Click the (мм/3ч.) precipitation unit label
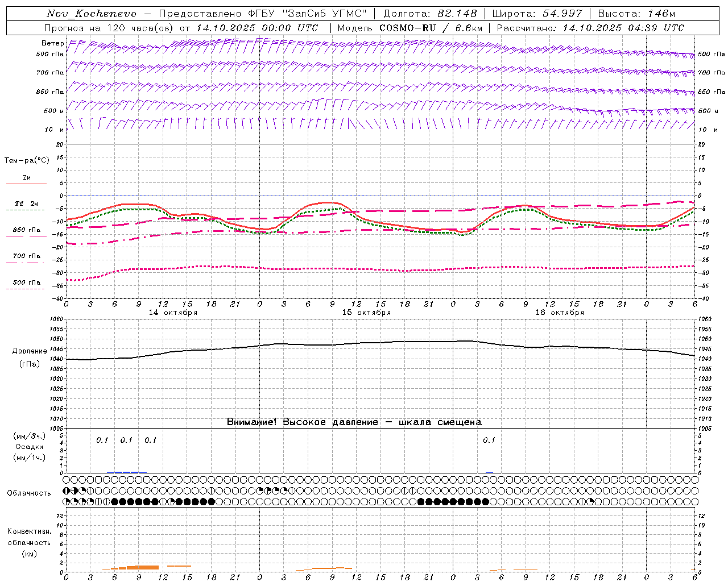Viewport: 728px width, 582px height. coord(28,436)
